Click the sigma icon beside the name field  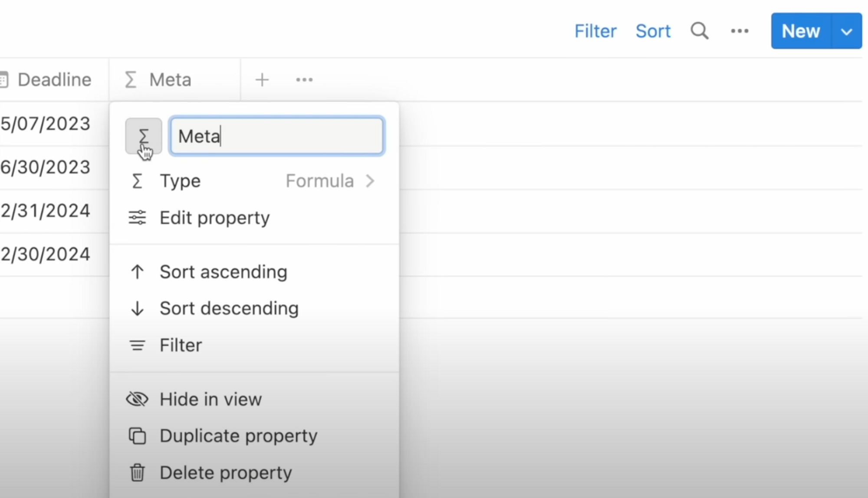[x=143, y=136]
